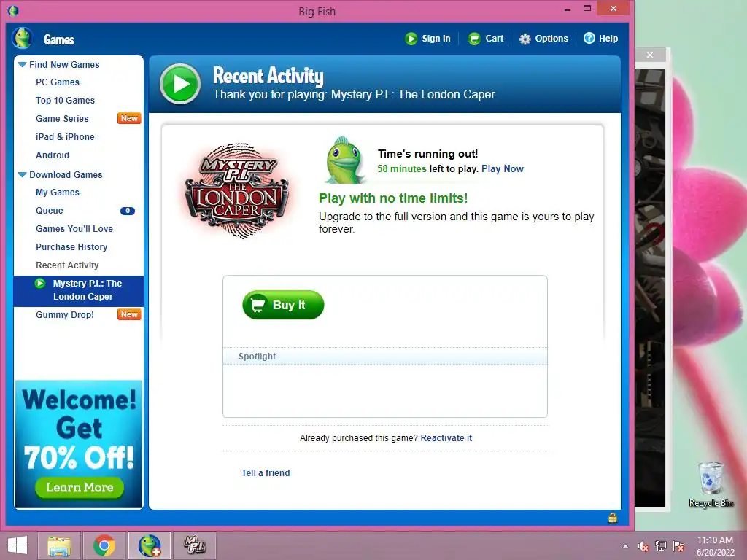The height and width of the screenshot is (560, 747).
Task: Open Android games list
Action: (53, 155)
